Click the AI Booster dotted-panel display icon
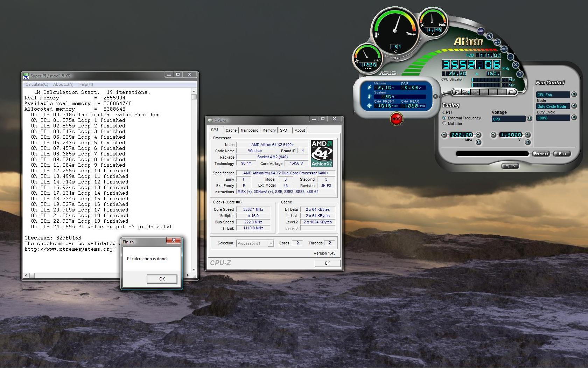This screenshot has width=588, height=368. coord(497,42)
